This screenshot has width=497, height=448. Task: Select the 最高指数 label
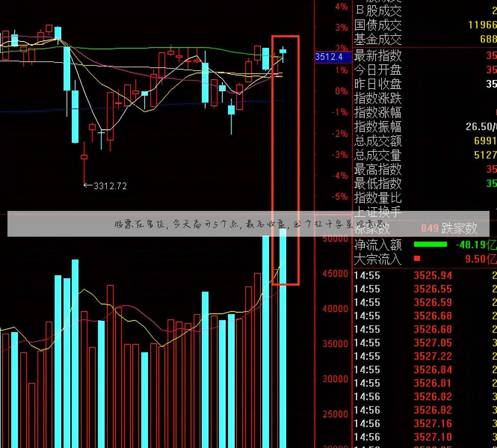(x=378, y=169)
